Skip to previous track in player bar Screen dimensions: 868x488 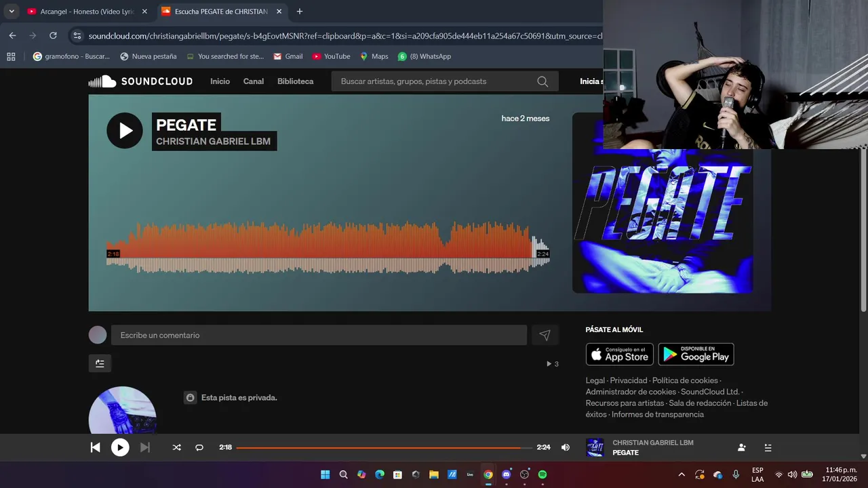96,447
